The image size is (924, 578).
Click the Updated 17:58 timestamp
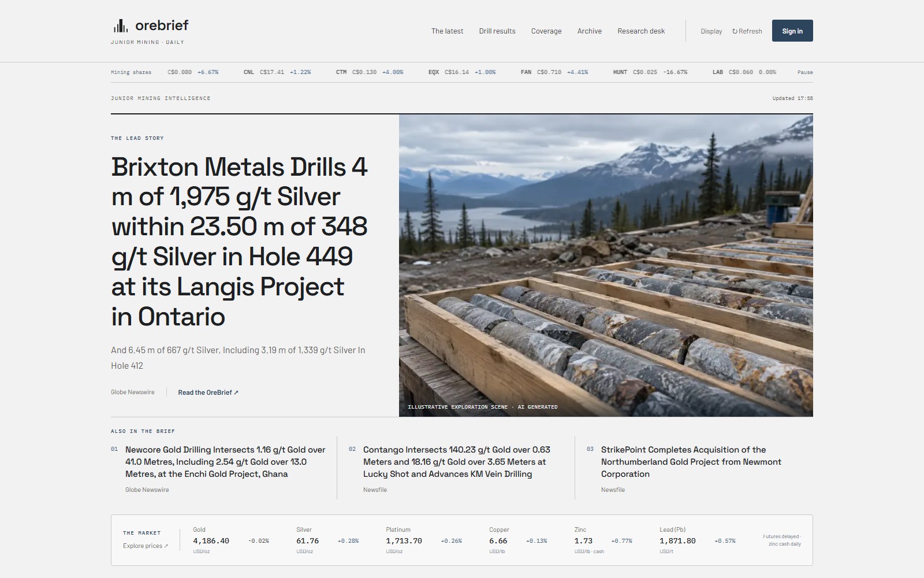click(x=792, y=98)
